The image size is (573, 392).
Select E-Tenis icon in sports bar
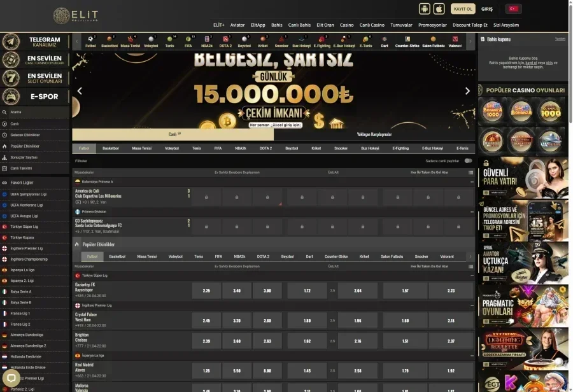365,41
